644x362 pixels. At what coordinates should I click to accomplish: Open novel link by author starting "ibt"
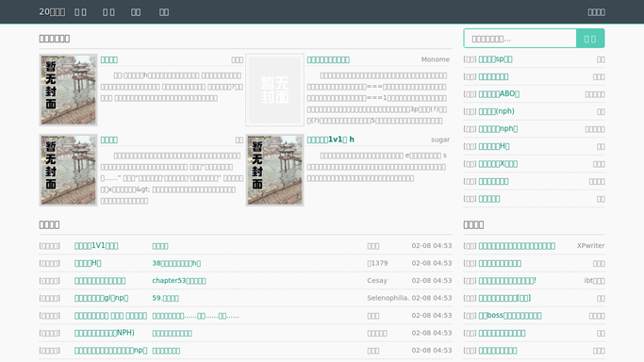507,281
